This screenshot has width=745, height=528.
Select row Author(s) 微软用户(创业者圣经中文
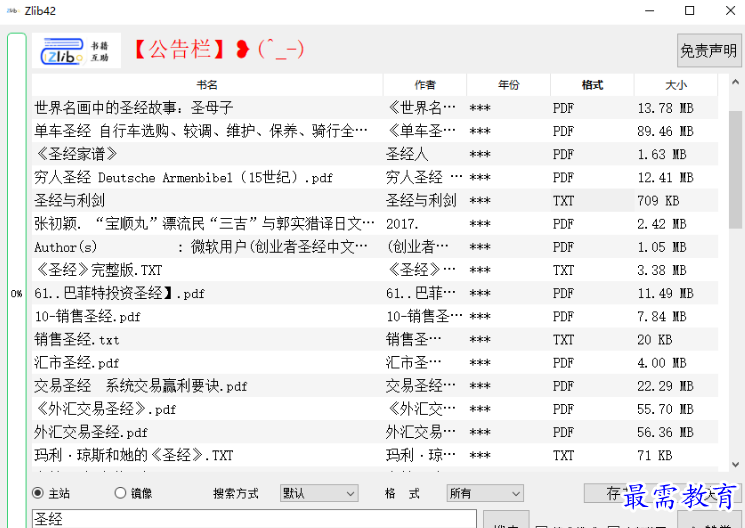(x=375, y=247)
